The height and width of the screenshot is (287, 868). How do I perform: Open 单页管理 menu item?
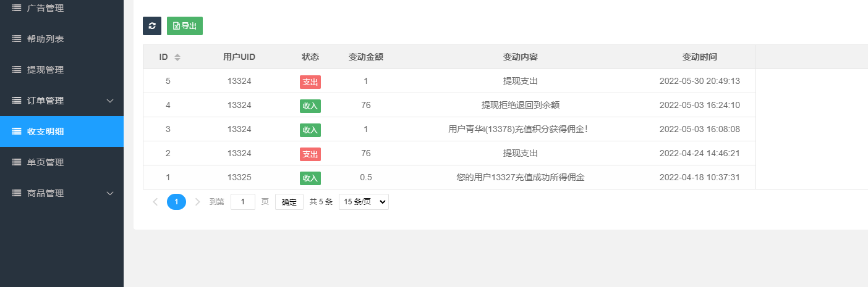[62, 162]
